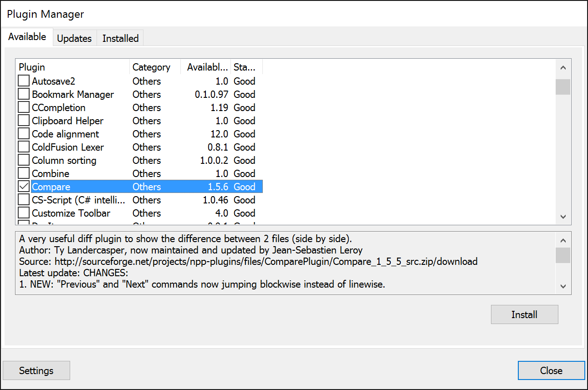Sort list by Plugin column header
The width and height of the screenshot is (588, 390).
(72, 67)
